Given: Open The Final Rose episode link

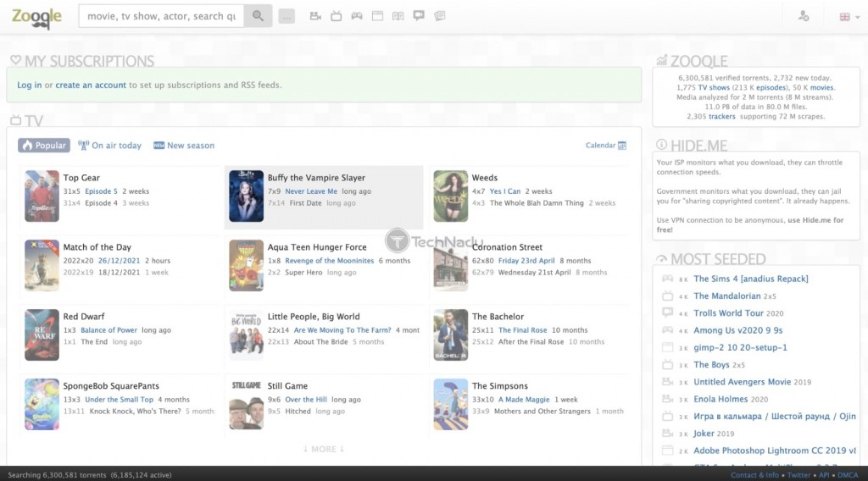Looking at the screenshot, I should pos(522,330).
